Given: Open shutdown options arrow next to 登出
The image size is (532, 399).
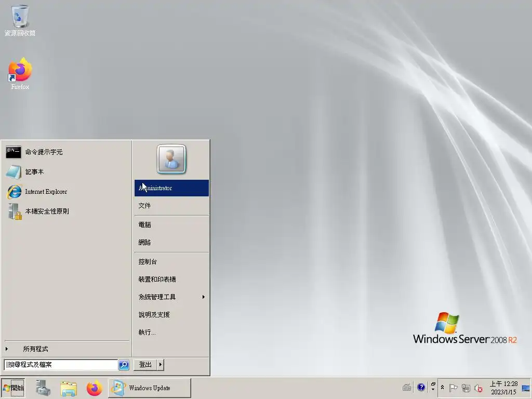Looking at the screenshot, I should click(x=161, y=365).
